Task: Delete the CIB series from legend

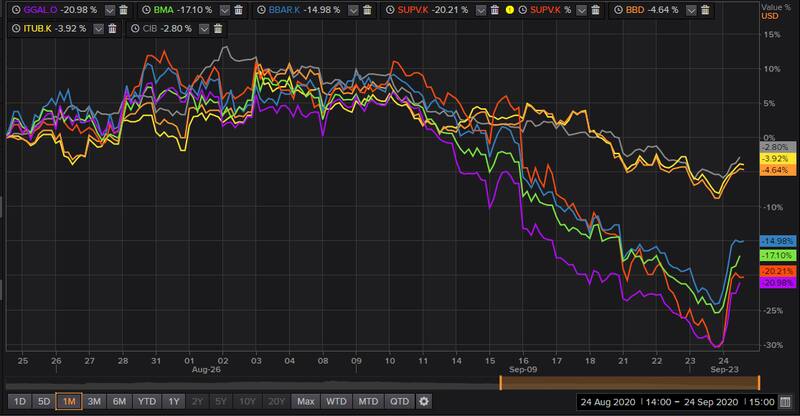Action: point(216,29)
